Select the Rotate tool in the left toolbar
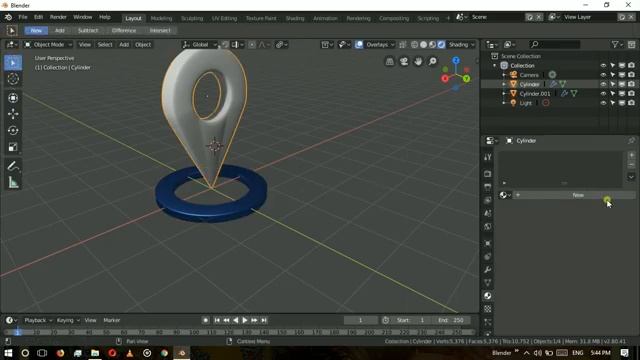The image size is (640, 360). point(13,131)
